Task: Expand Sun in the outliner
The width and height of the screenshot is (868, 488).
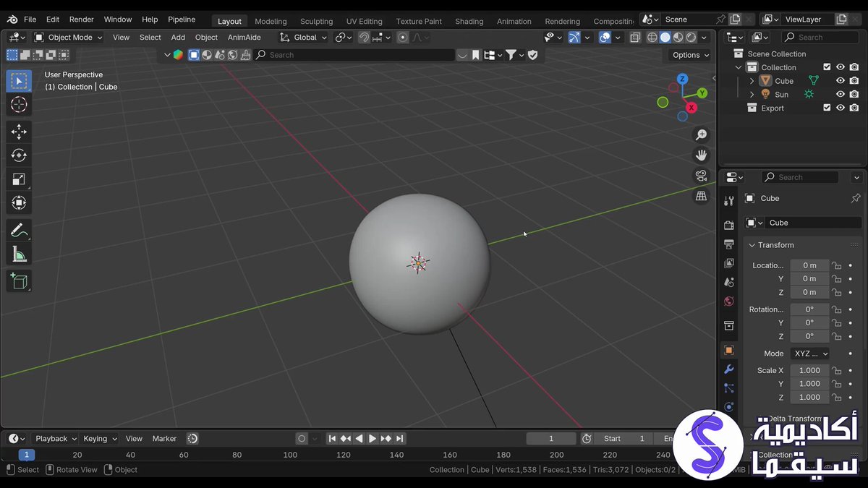Action: pos(752,95)
